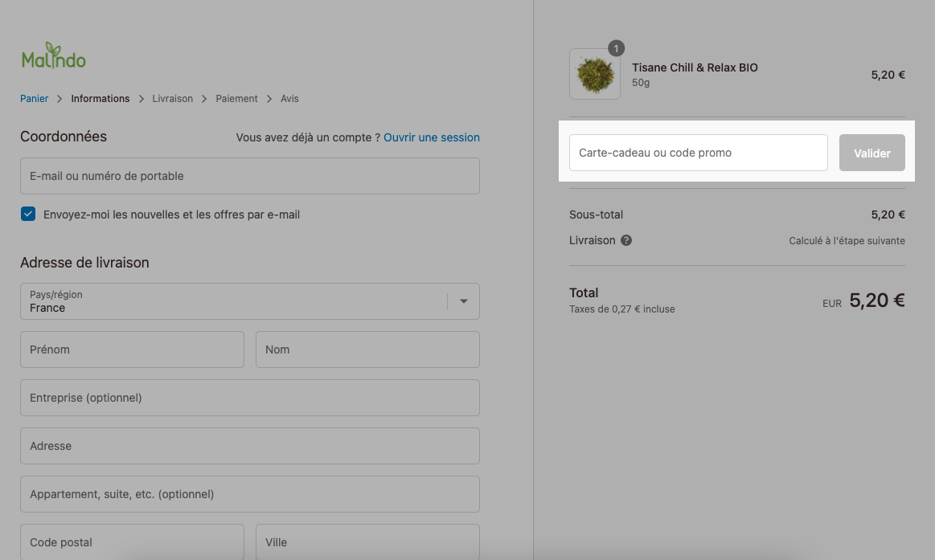Focus the Entreprise (optionnel) field
Image resolution: width=935 pixels, height=560 pixels.
pyautogui.click(x=250, y=398)
